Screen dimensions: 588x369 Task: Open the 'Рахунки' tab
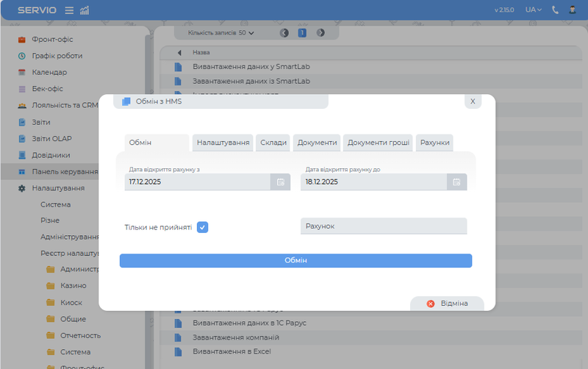[434, 143]
